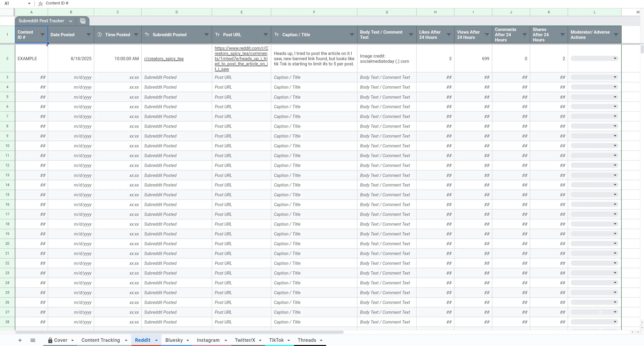This screenshot has width=644, height=346.
Task: Add a new sheet with plus icon
Action: (x=20, y=340)
